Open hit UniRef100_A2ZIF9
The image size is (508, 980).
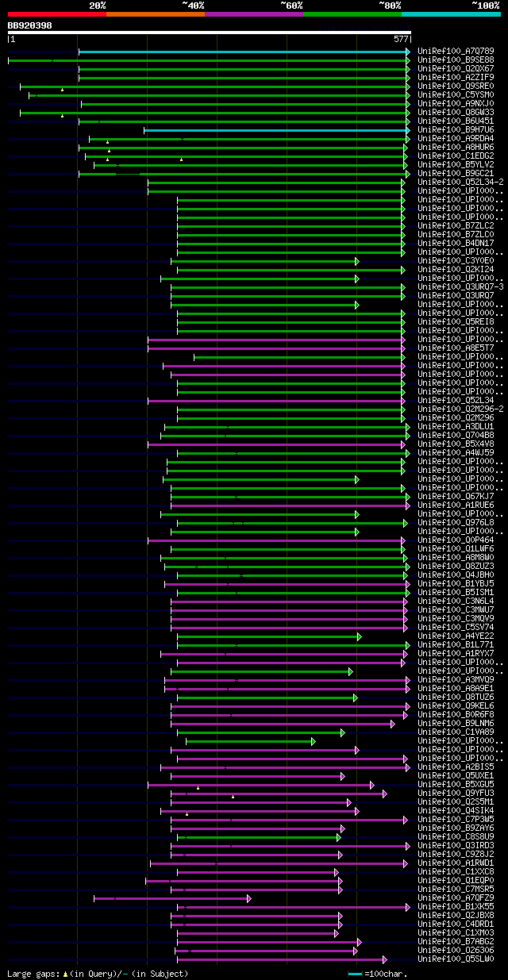(456, 78)
